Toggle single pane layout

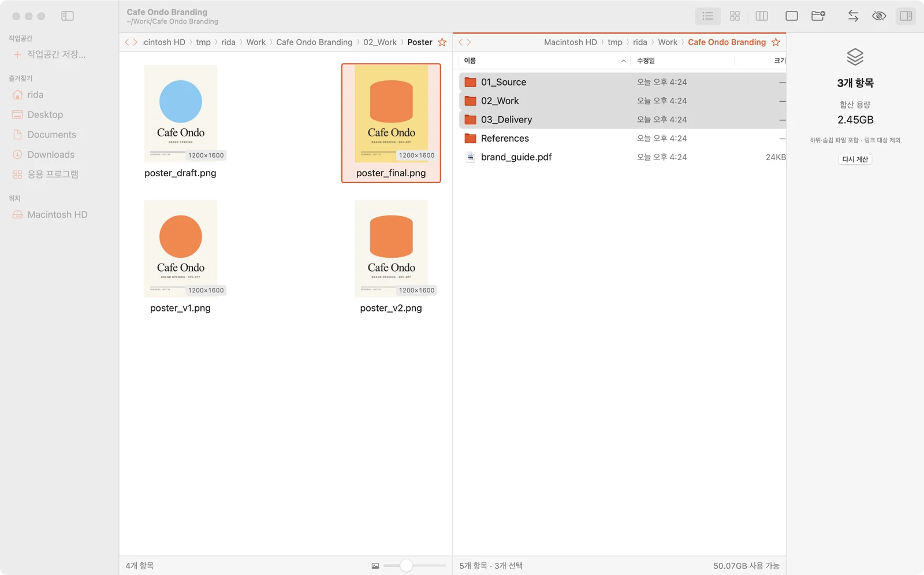pyautogui.click(x=792, y=16)
